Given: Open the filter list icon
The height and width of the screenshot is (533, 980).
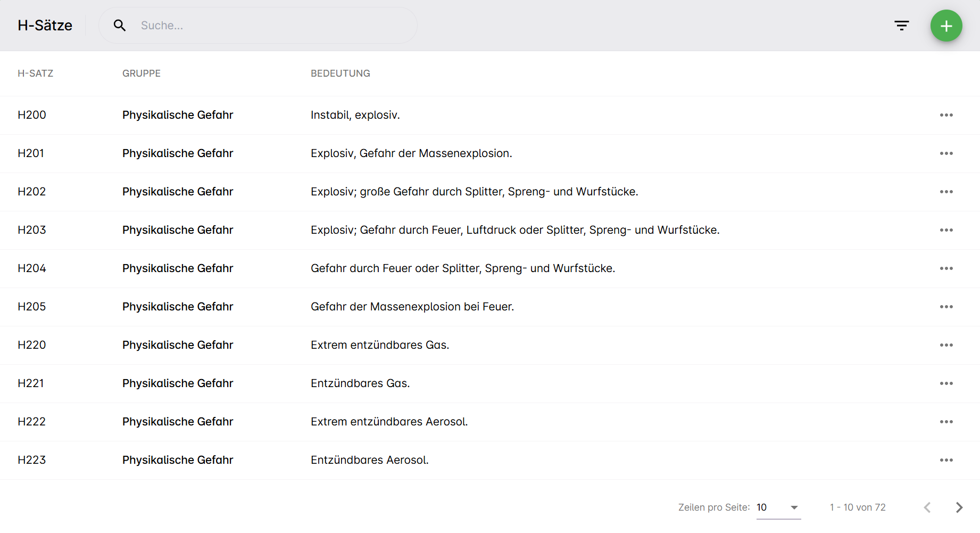Looking at the screenshot, I should tap(901, 26).
